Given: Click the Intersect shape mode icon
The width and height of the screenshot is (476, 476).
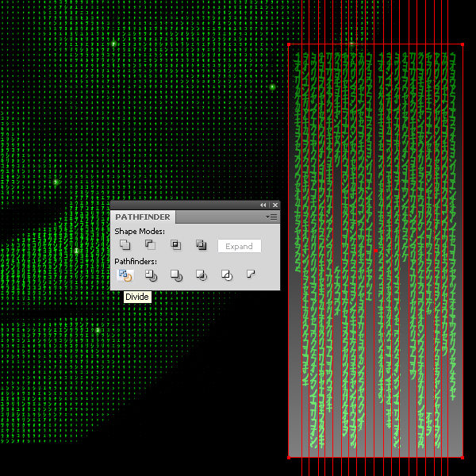Looking at the screenshot, I should tap(175, 244).
